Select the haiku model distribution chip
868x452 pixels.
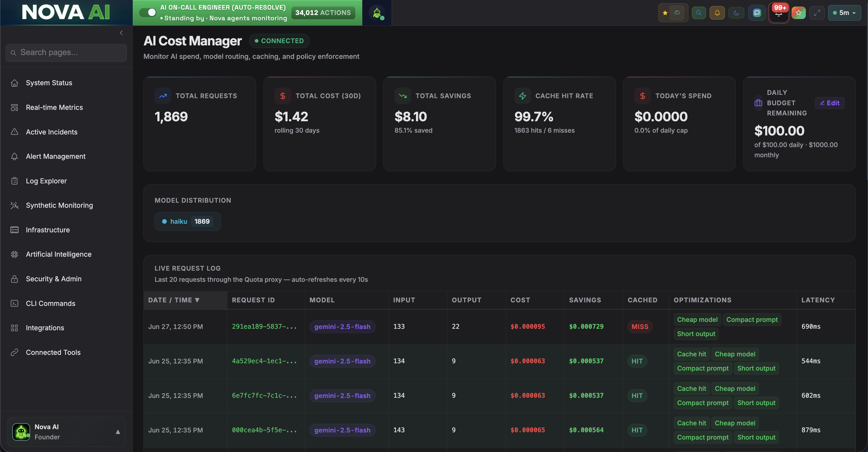tap(188, 221)
